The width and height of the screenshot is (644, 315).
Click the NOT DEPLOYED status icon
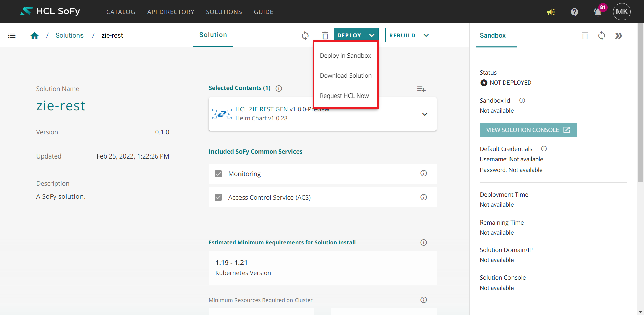click(484, 83)
